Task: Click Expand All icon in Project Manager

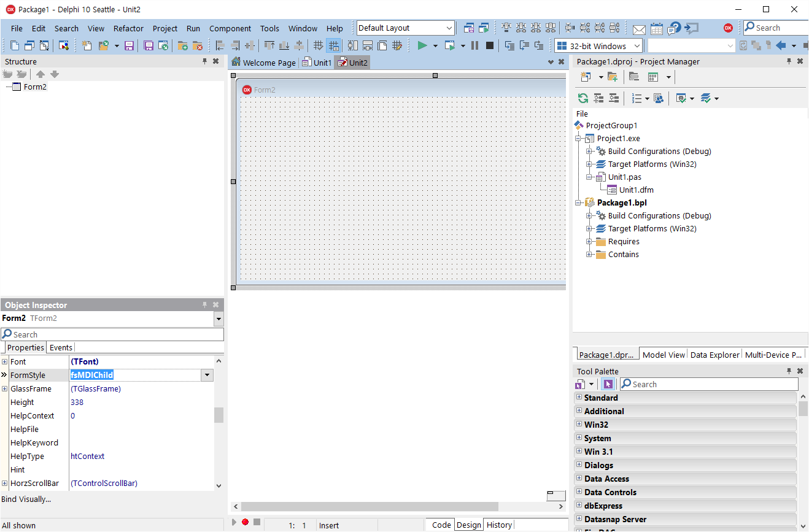Action: coord(598,98)
